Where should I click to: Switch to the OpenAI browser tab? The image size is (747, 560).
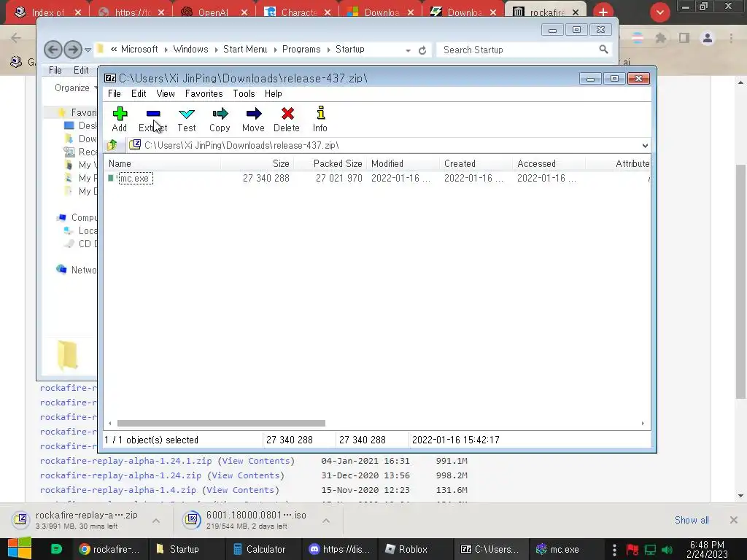tap(212, 12)
